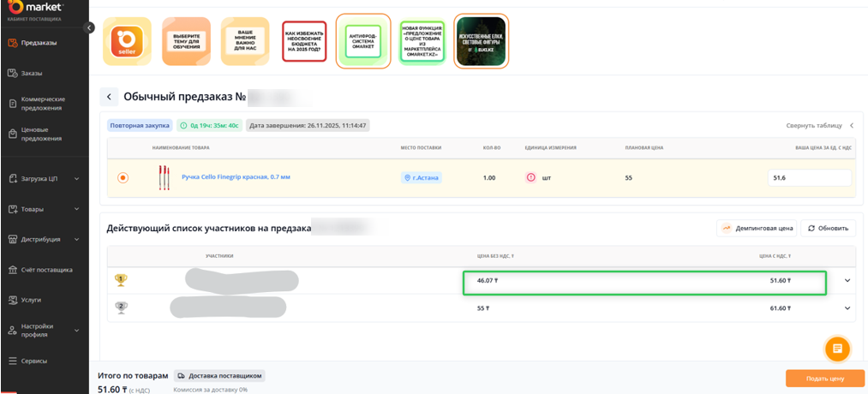Image resolution: width=868 pixels, height=394 pixels.
Task: Collapse the left sidebar with arrow button
Action: coord(89,28)
